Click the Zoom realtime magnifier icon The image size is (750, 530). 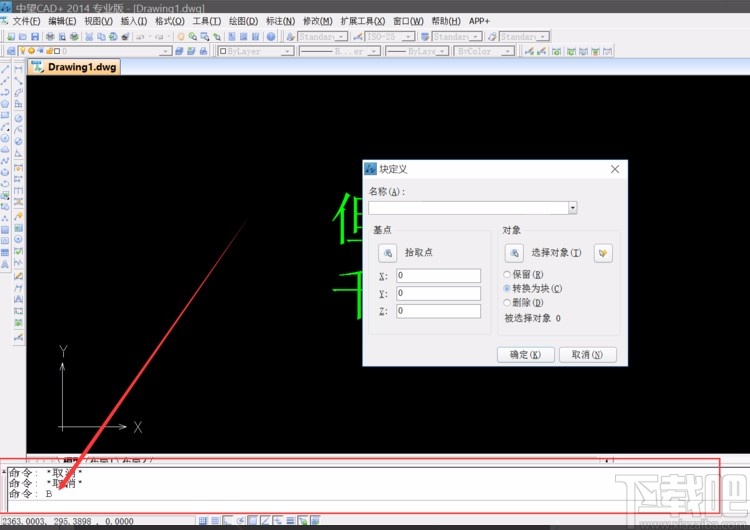click(x=193, y=36)
